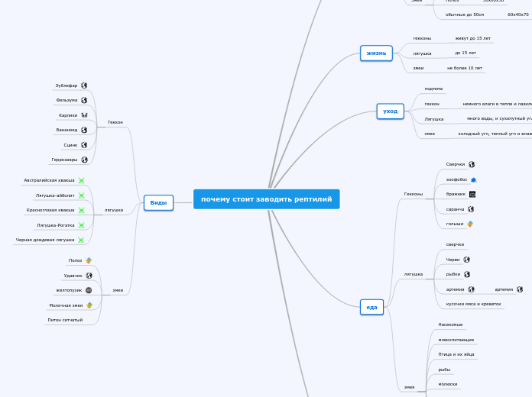Select the Геккон subtopic under Виды
532x397 pixels.
pos(115,122)
